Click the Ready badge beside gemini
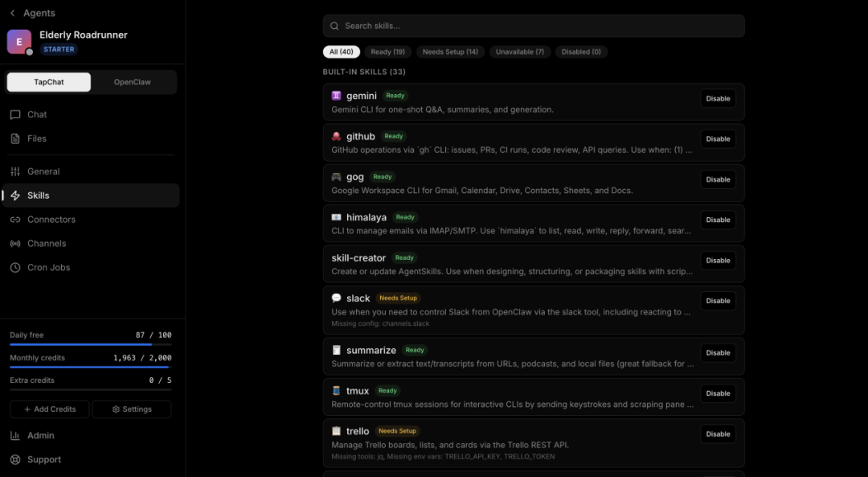 pos(395,96)
